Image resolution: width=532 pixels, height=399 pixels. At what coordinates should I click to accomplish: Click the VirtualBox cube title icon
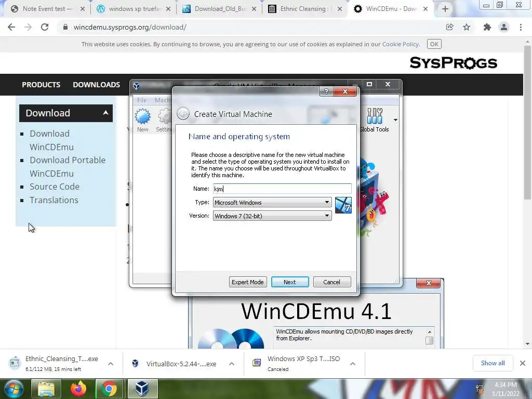click(x=137, y=86)
